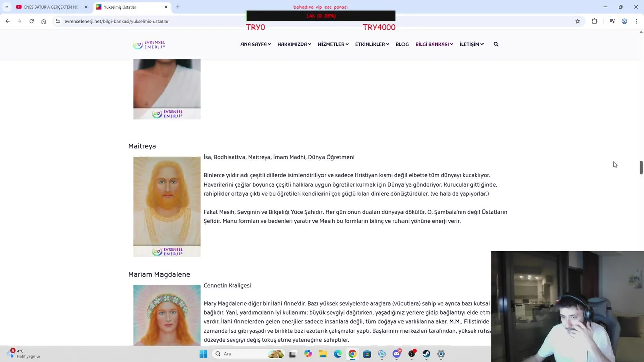The image size is (644, 362).
Task: Open Microsoft Edge from the taskbar
Action: click(x=338, y=354)
